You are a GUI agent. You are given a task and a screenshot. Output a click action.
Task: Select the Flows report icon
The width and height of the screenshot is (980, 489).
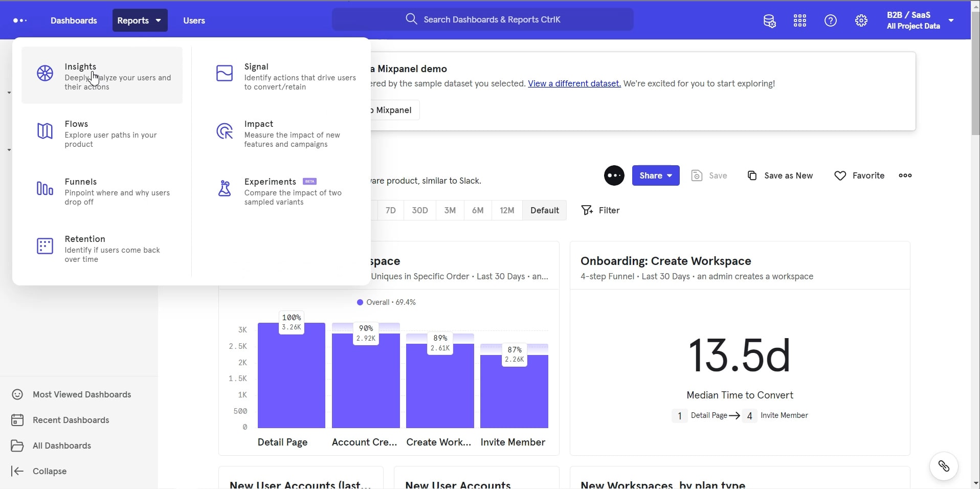click(x=44, y=131)
